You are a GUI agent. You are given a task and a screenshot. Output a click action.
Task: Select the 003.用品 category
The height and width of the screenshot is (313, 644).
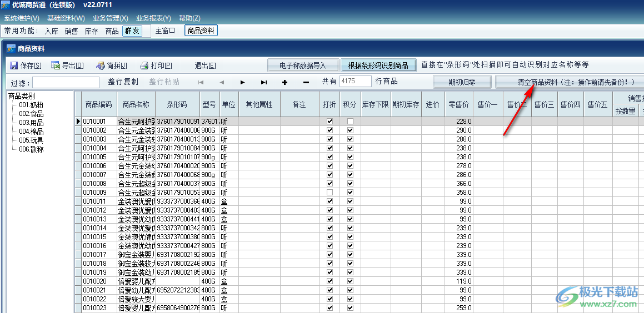[x=31, y=123]
